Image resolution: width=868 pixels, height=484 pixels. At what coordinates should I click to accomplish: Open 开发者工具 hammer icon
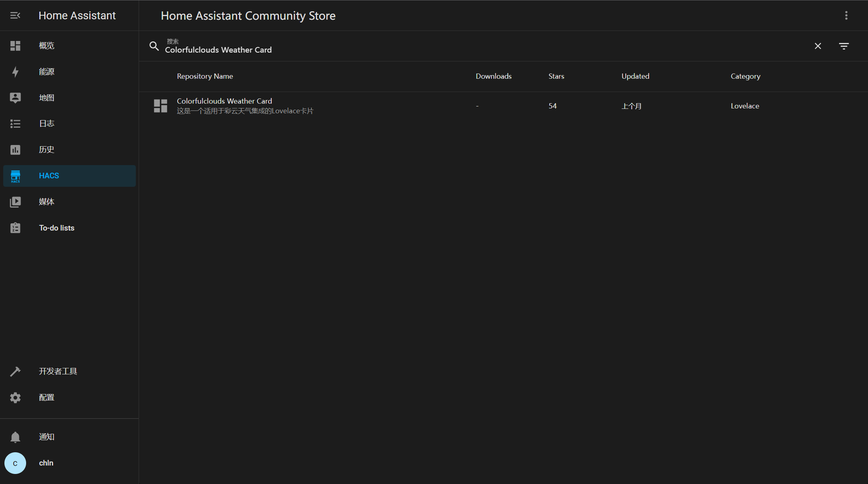(15, 372)
